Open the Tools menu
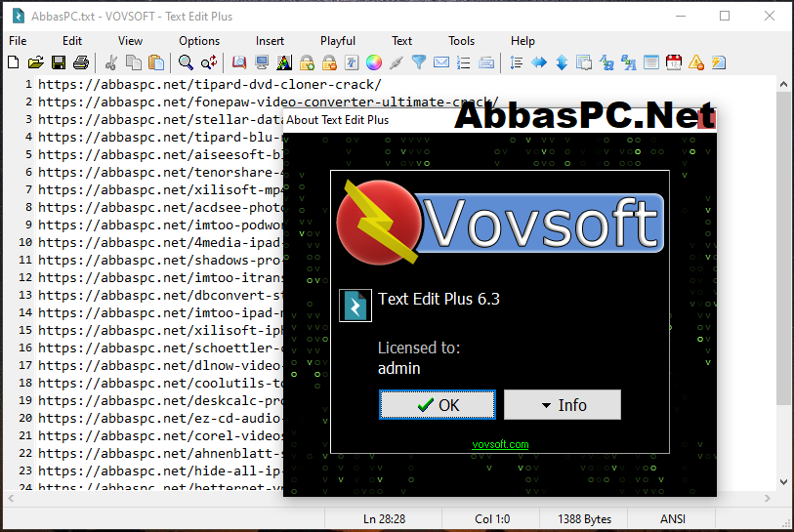The width and height of the screenshot is (794, 532). coord(461,41)
